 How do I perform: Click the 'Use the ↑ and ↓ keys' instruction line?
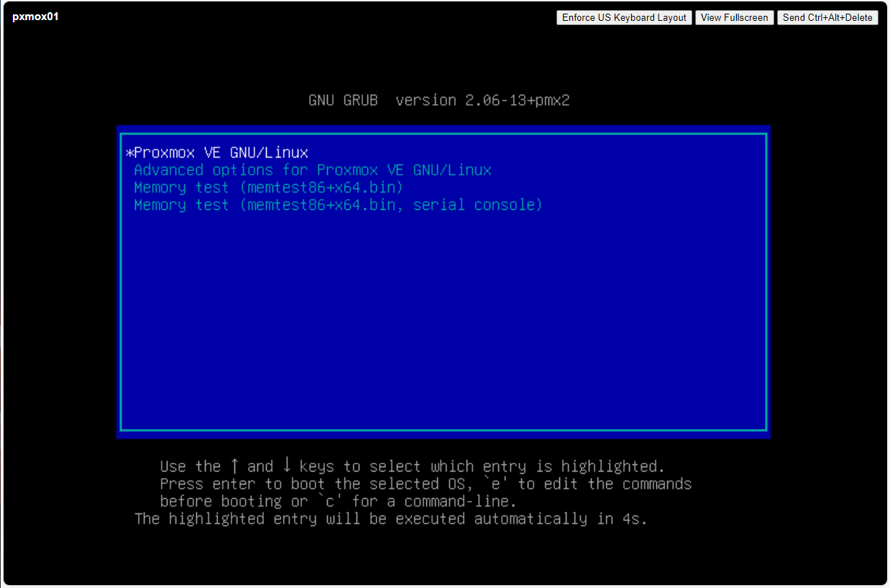413,466
